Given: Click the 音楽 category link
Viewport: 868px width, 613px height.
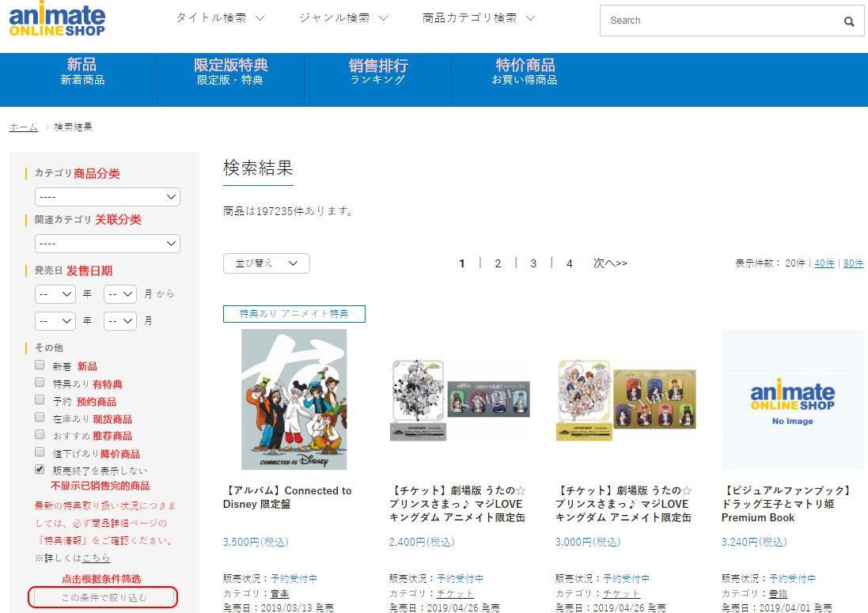Looking at the screenshot, I should [279, 594].
